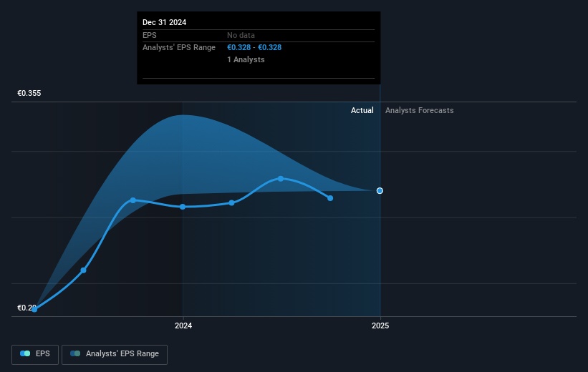The width and height of the screenshot is (588, 372).
Task: Click the 2024 axis label
Action: coord(183,325)
